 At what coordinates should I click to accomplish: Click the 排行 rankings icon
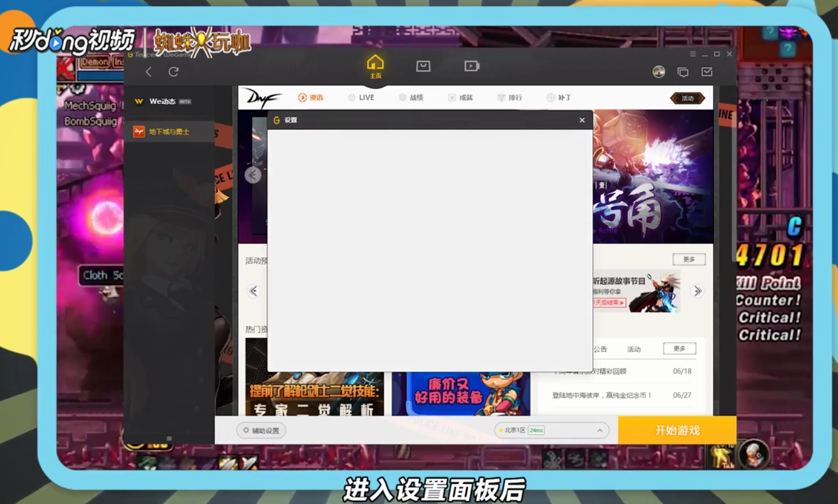[509, 97]
